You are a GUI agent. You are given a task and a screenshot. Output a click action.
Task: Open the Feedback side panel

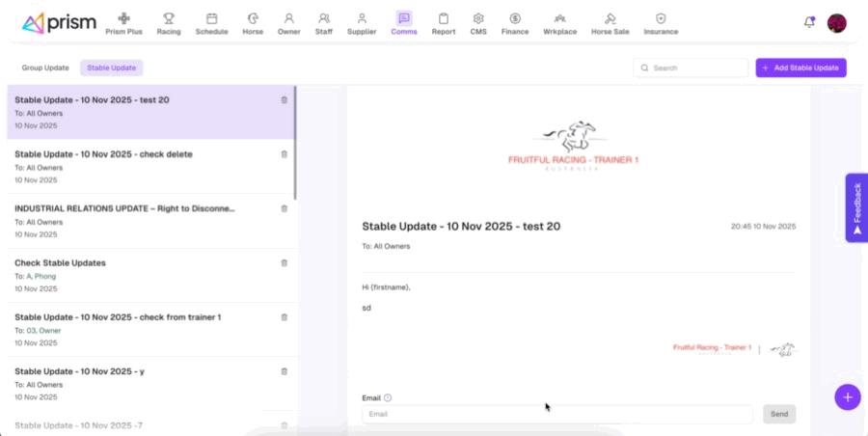pos(856,207)
